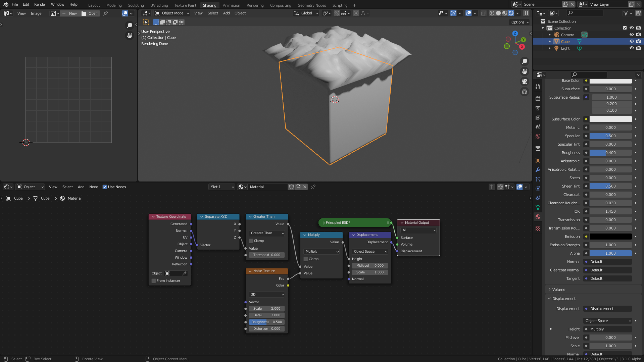The image size is (644, 362).
Task: Click New image button in image editor
Action: 69,13
